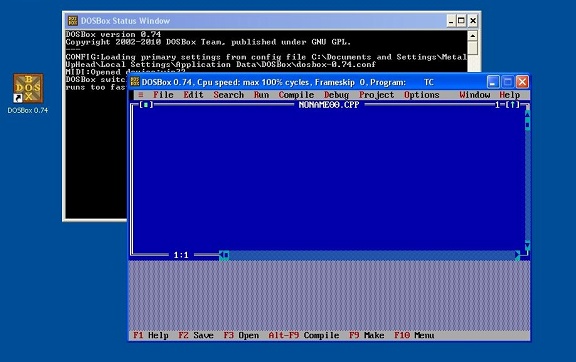Zoom the NONAME00.CPP editor window arrow
The image size is (576, 362).
pos(513,105)
